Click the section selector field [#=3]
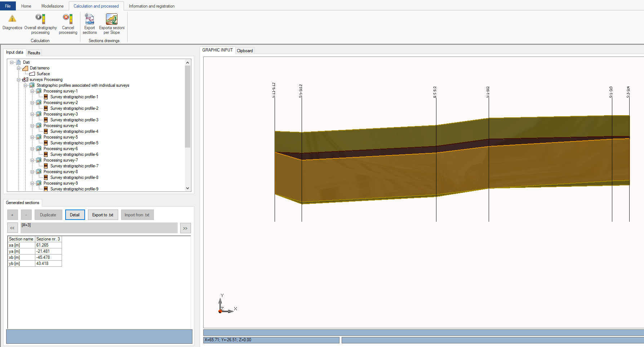This screenshot has height=347, width=644. point(99,228)
